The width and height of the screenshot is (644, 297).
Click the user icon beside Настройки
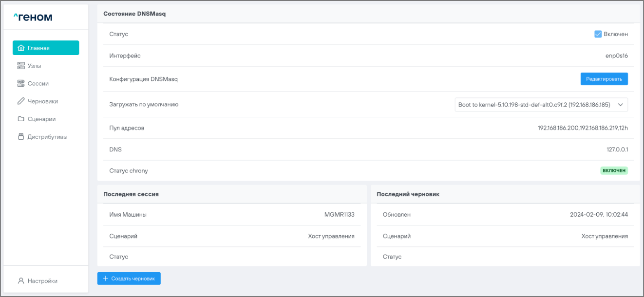click(21, 281)
